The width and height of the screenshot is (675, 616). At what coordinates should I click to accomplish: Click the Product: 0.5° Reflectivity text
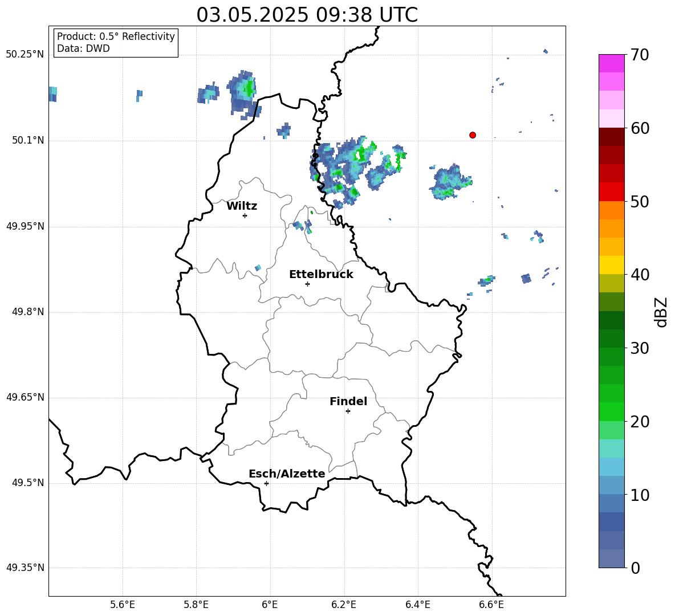(x=116, y=36)
